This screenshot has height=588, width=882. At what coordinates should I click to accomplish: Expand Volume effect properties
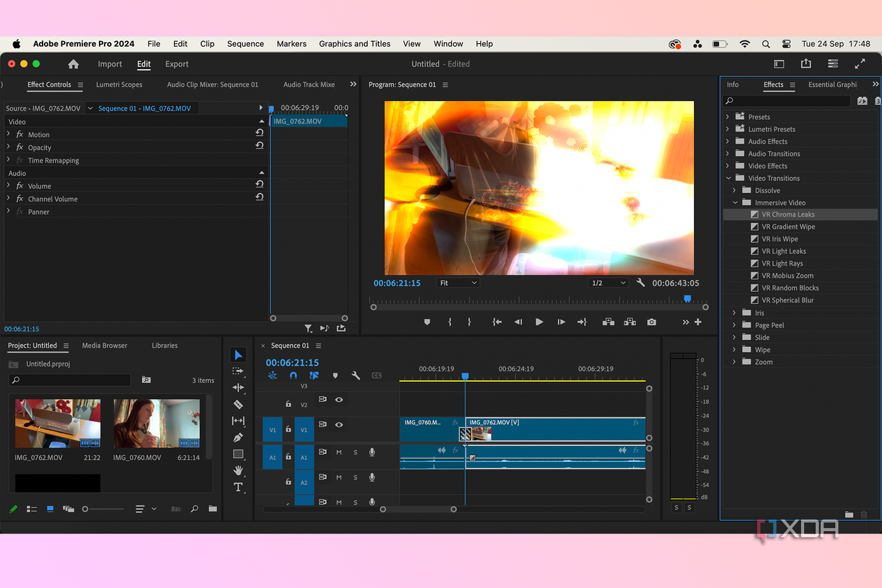tap(8, 185)
